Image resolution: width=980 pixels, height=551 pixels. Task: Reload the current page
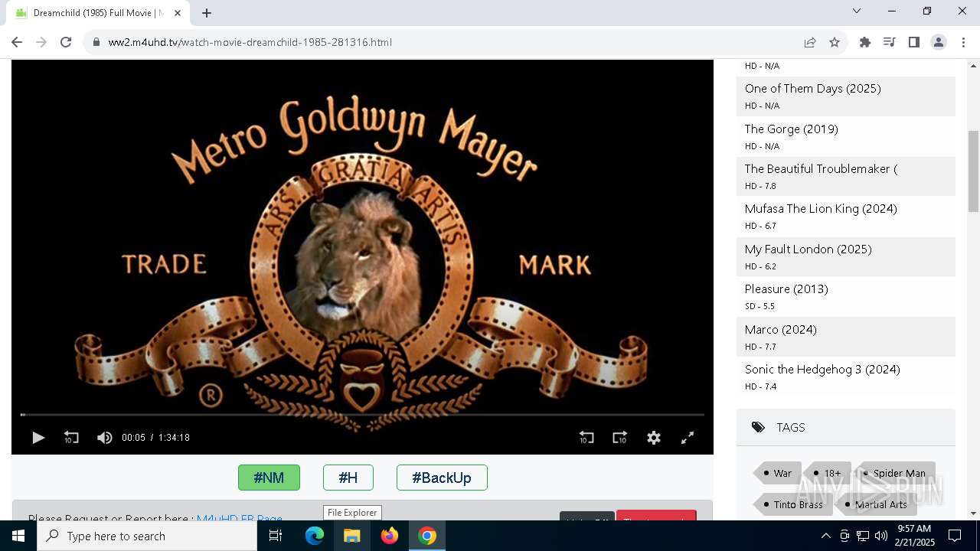(66, 42)
